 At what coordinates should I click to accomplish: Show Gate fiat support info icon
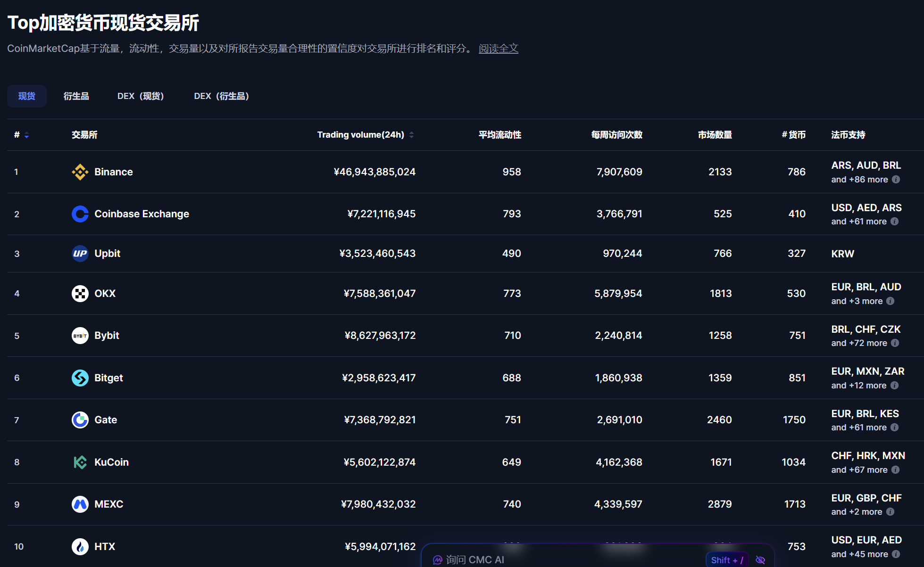895,427
